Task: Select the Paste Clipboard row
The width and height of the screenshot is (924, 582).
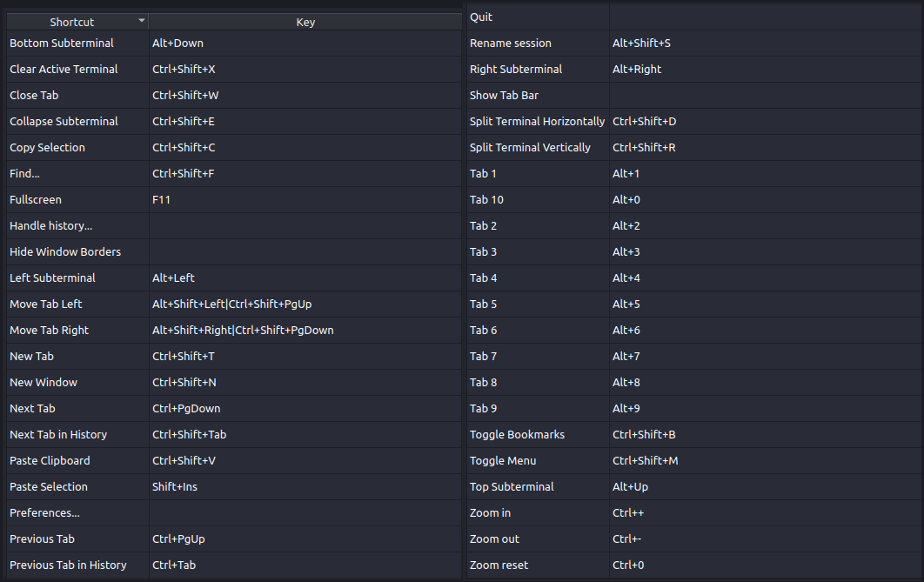Action: 234,461
